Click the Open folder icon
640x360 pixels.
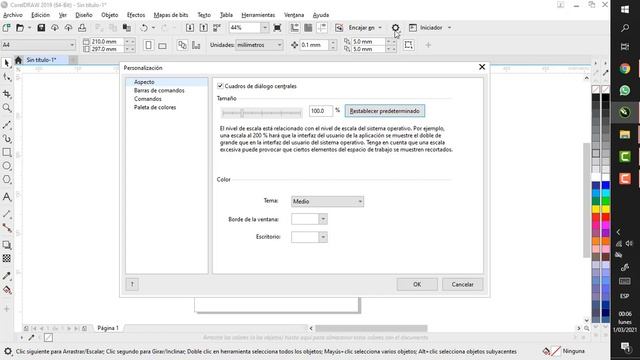20,28
